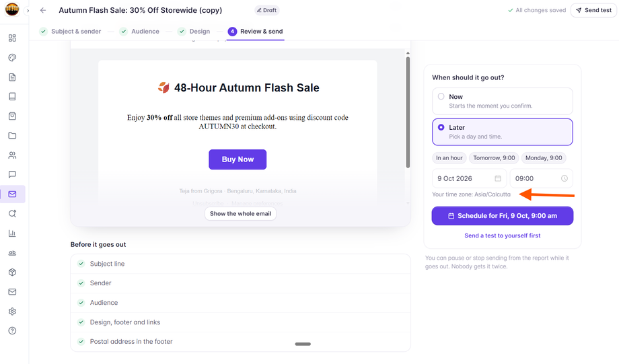Switch to the Audience step tab
Screen dimensions: 619x364
click(139, 32)
